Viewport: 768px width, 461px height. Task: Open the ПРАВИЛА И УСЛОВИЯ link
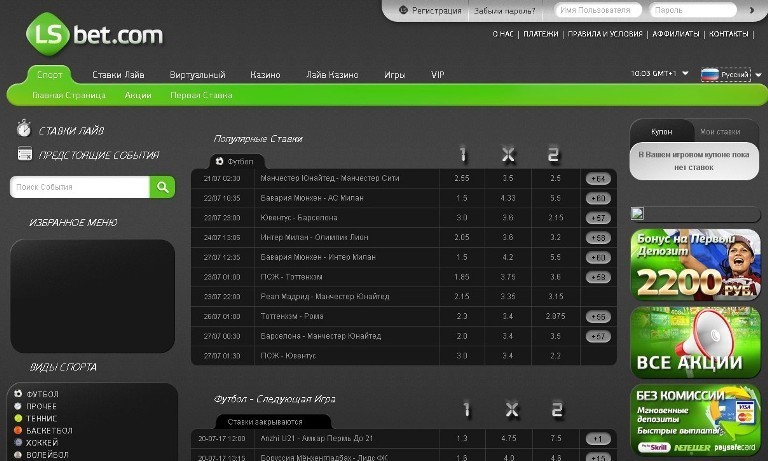[x=605, y=34]
